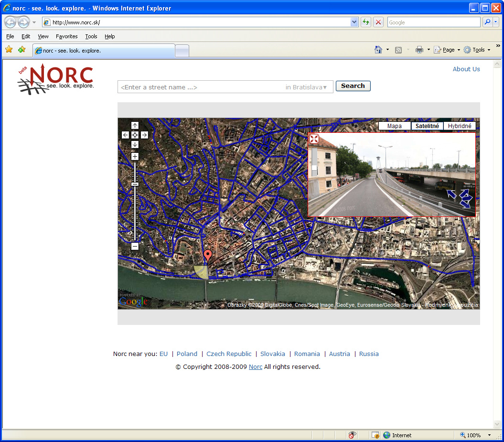This screenshot has width=504, height=442.
Task: Switch map to Mapa view
Action: (x=395, y=126)
